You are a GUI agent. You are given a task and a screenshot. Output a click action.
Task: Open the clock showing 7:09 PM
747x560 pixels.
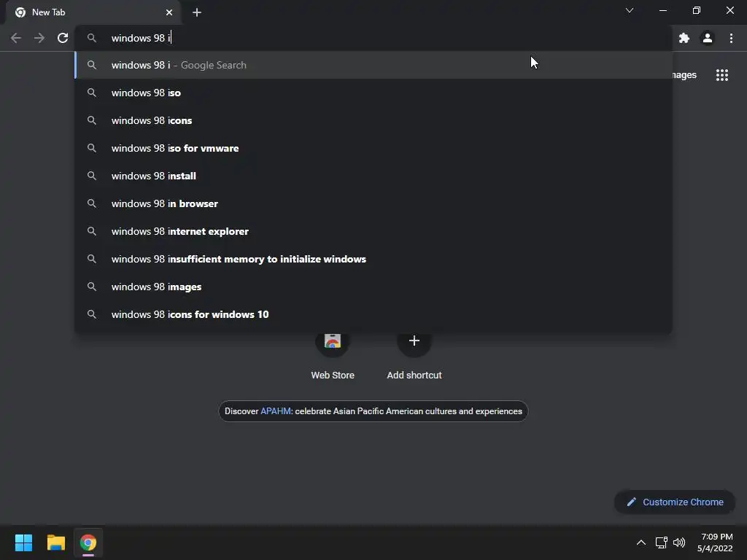(x=715, y=542)
